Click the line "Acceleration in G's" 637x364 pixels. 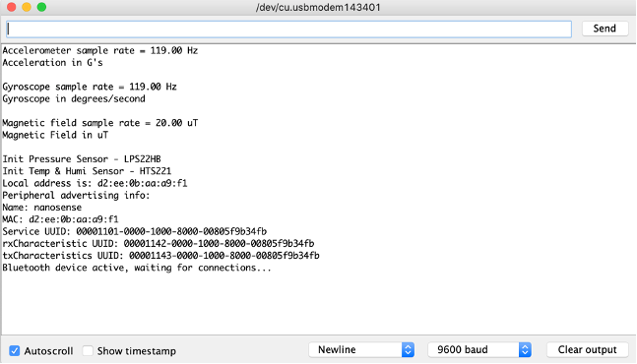click(52, 63)
